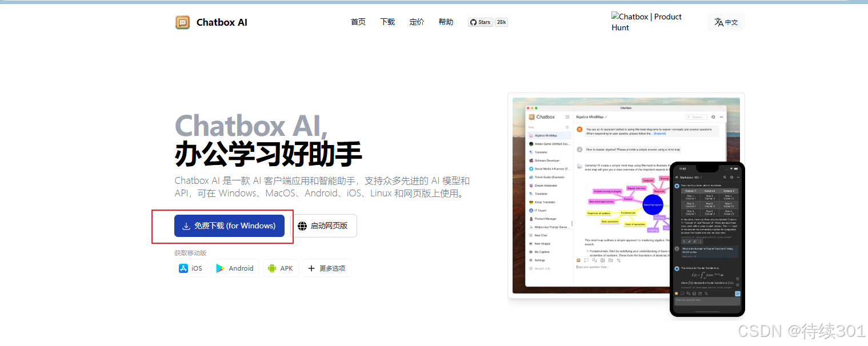Go to the 首页 nav item
This screenshot has width=868, height=346.
tap(358, 22)
